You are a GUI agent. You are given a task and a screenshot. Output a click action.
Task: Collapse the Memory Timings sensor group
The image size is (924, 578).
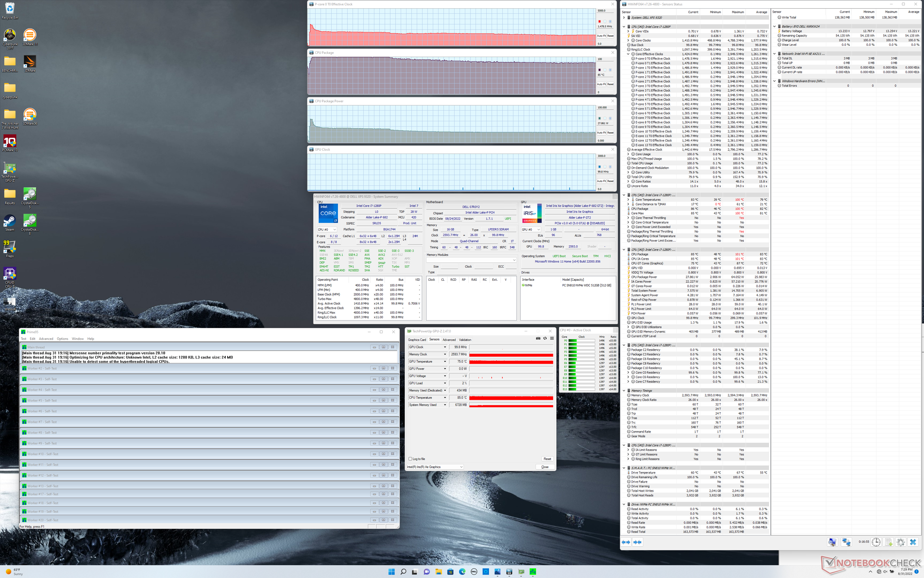pos(624,391)
